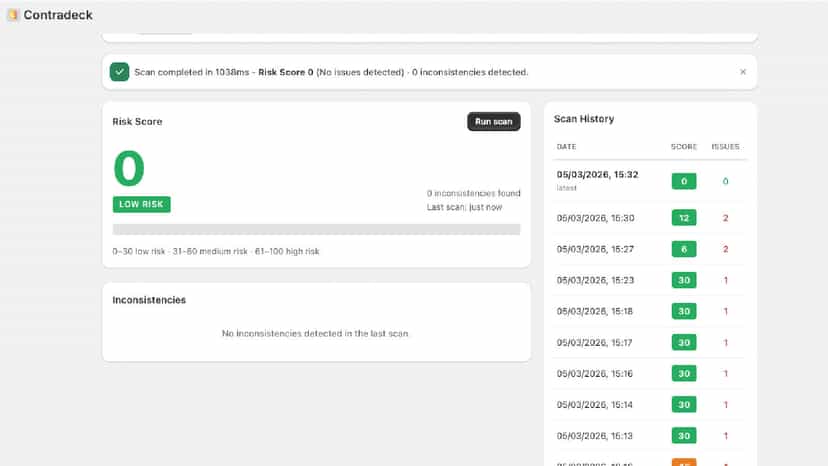Click the scan completed message text

[331, 72]
